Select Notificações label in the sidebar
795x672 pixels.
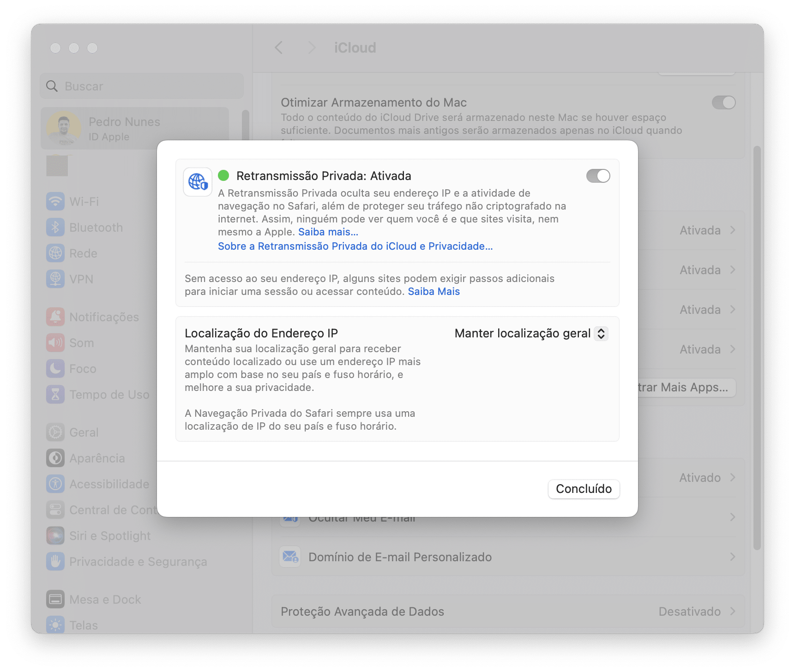104,317
